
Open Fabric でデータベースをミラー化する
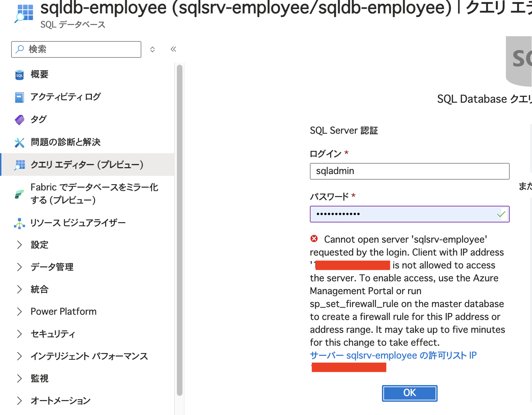tap(94, 193)
